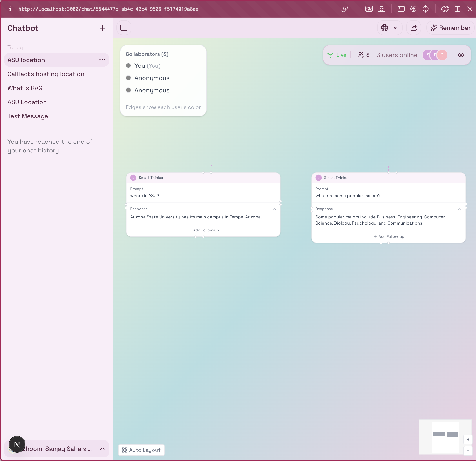This screenshot has width=476, height=461.
Task: Click the Live connection status icon
Action: pos(330,55)
